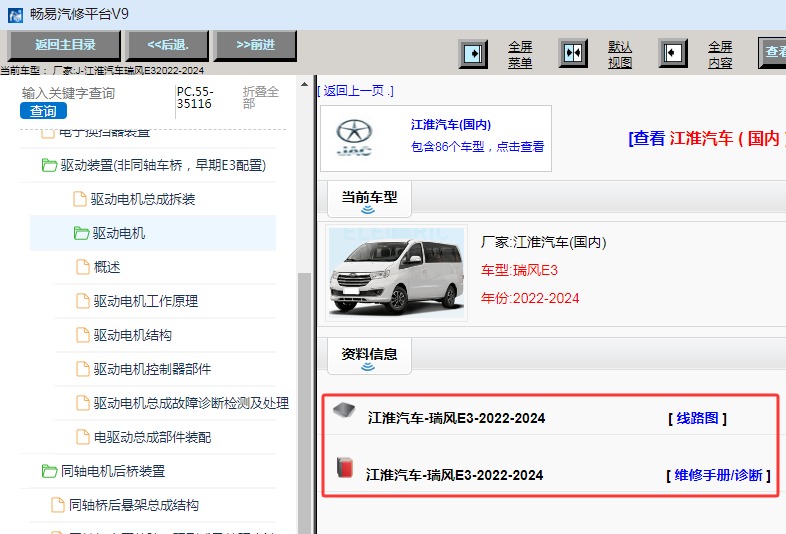Open 电驱动总成部件装配 in the tree
Image resolution: width=786 pixels, height=534 pixels.
coord(152,437)
